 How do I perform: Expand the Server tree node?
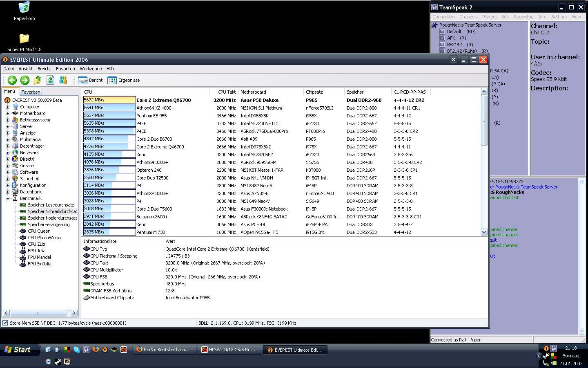click(7, 126)
